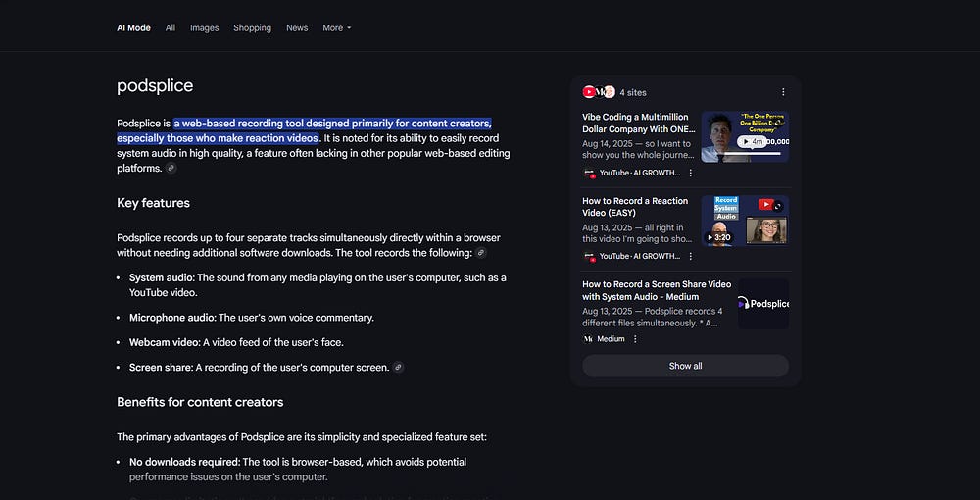Image resolution: width=980 pixels, height=500 pixels.
Task: Play the 3:20 reaction video thumbnail
Action: 745,221
